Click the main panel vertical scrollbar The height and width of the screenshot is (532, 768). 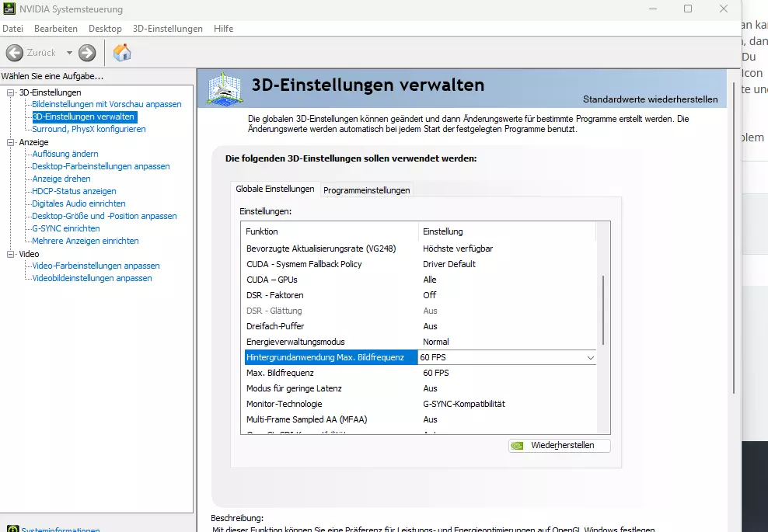[734, 238]
